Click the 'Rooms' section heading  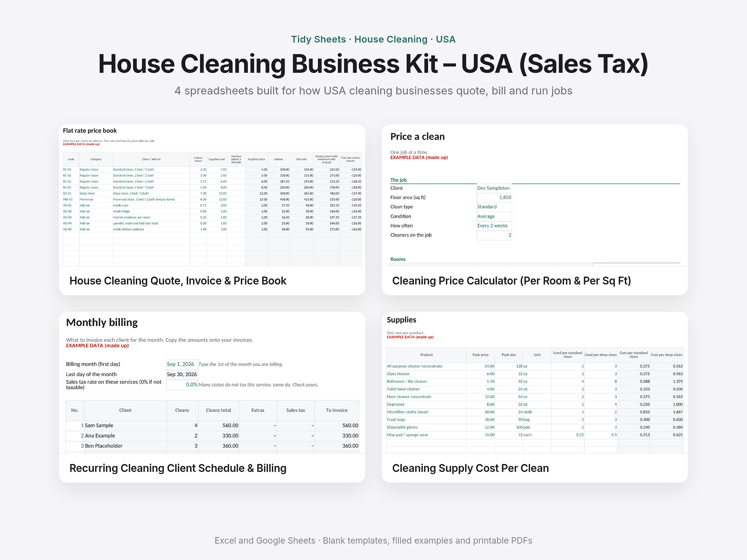coord(398,259)
